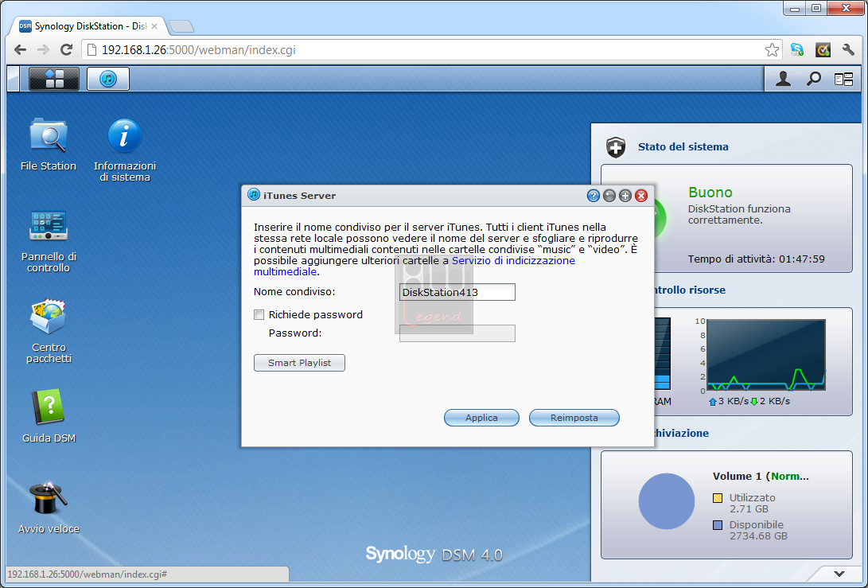This screenshot has height=588, width=868.
Task: Open the Smart Playlist button
Action: (x=299, y=363)
